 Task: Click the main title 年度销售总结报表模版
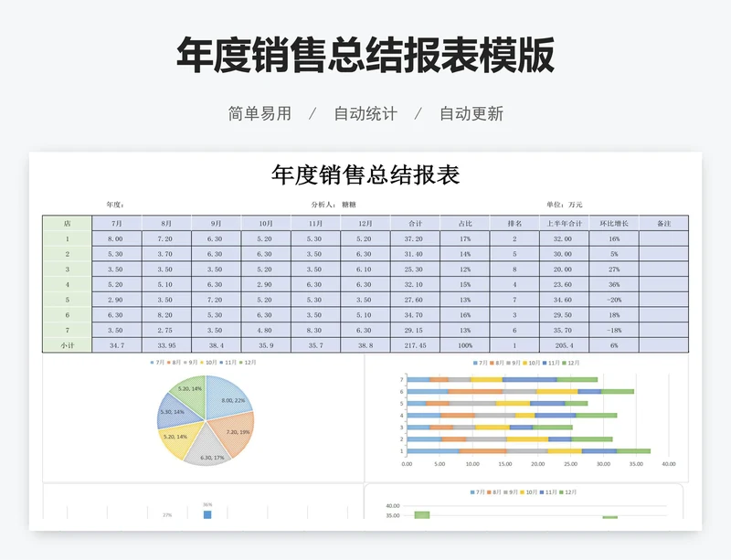click(365, 55)
